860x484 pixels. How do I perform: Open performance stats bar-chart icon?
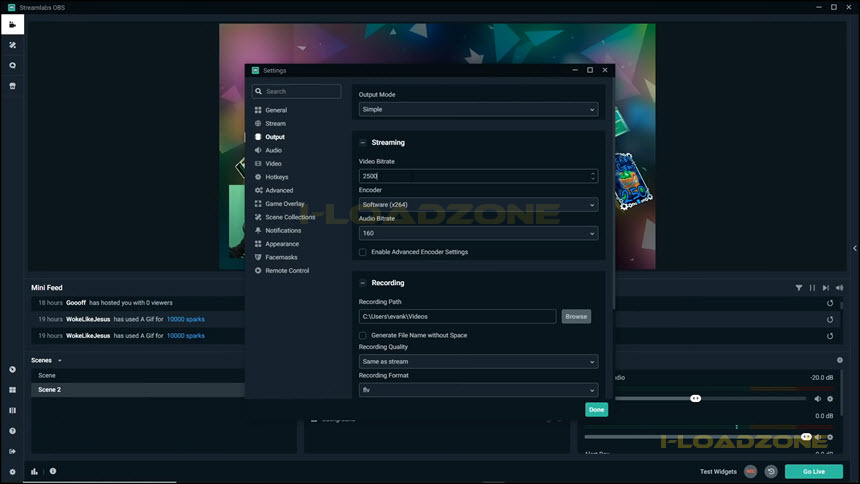coord(35,471)
